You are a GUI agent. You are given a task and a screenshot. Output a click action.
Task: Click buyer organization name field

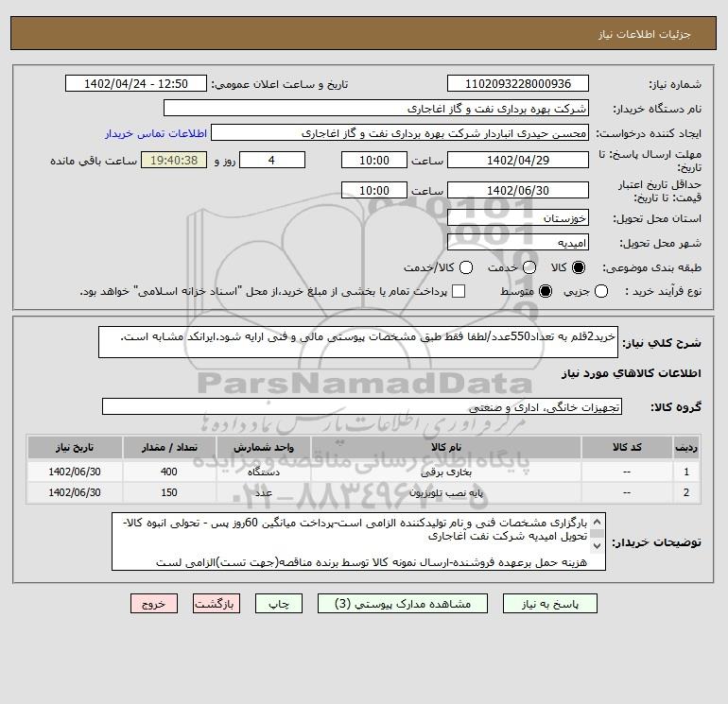tap(376, 109)
